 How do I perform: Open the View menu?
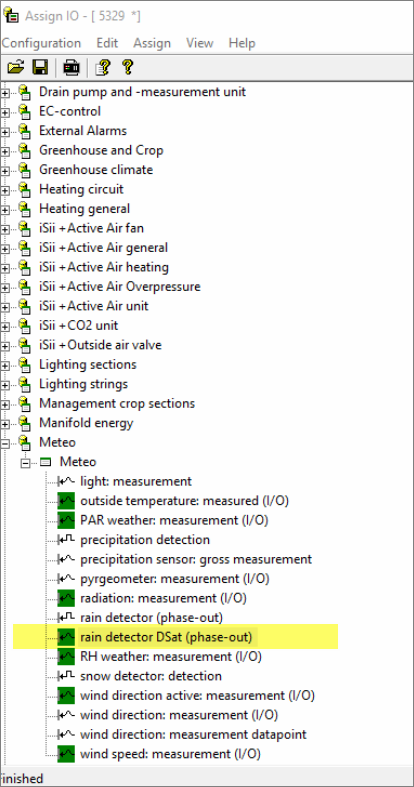[x=199, y=43]
